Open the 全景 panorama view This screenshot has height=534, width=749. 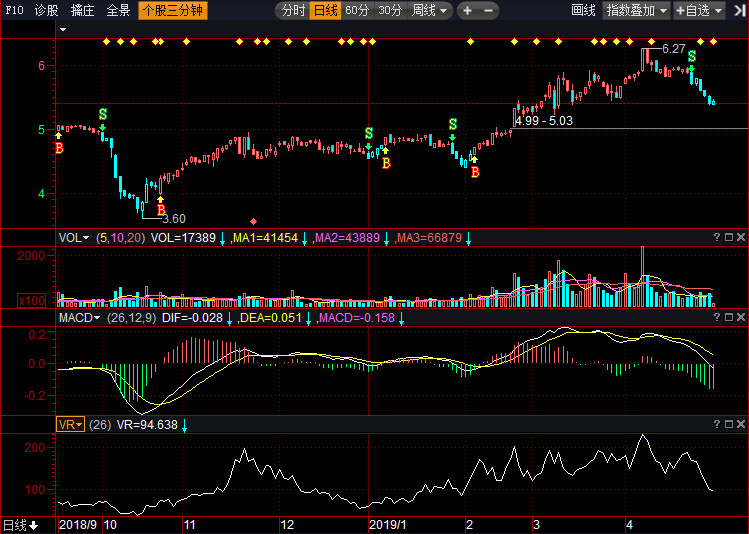click(118, 10)
